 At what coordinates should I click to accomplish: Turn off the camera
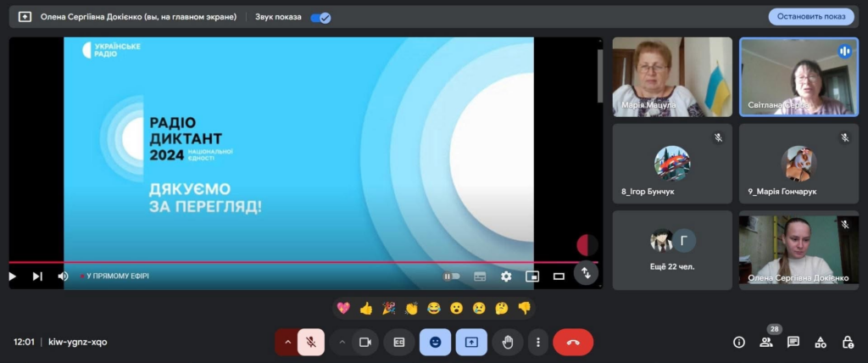point(365,342)
